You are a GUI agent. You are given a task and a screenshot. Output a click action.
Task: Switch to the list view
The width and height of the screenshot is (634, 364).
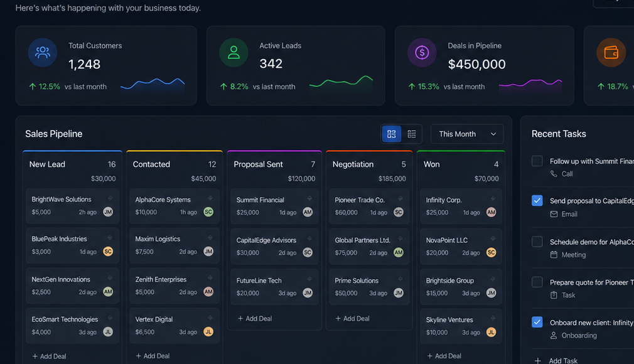(412, 134)
